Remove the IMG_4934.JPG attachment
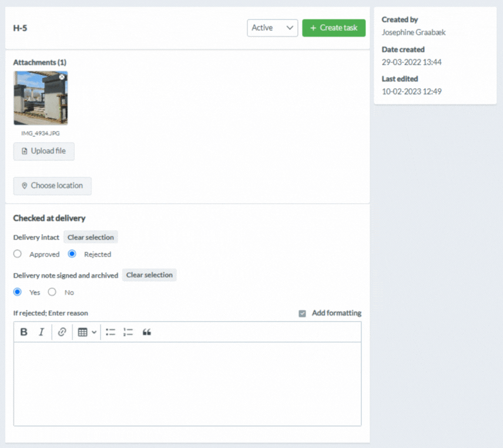This screenshot has height=448, width=503. (62, 77)
